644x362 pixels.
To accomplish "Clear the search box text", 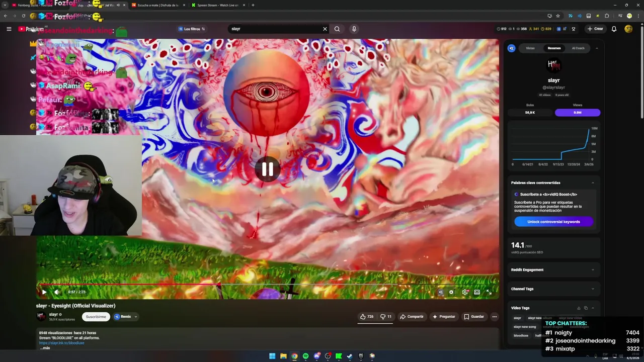I will click(x=325, y=29).
